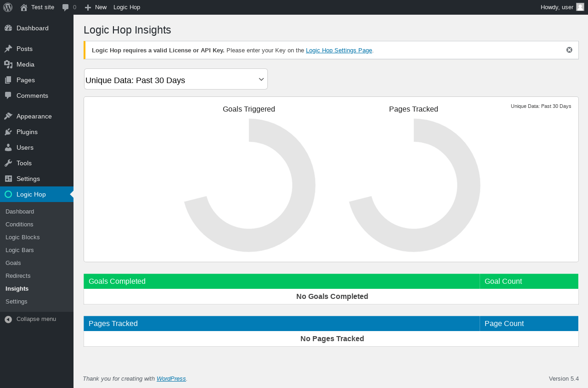Go to Posts menu label
This screenshot has width=588, height=388.
point(24,49)
